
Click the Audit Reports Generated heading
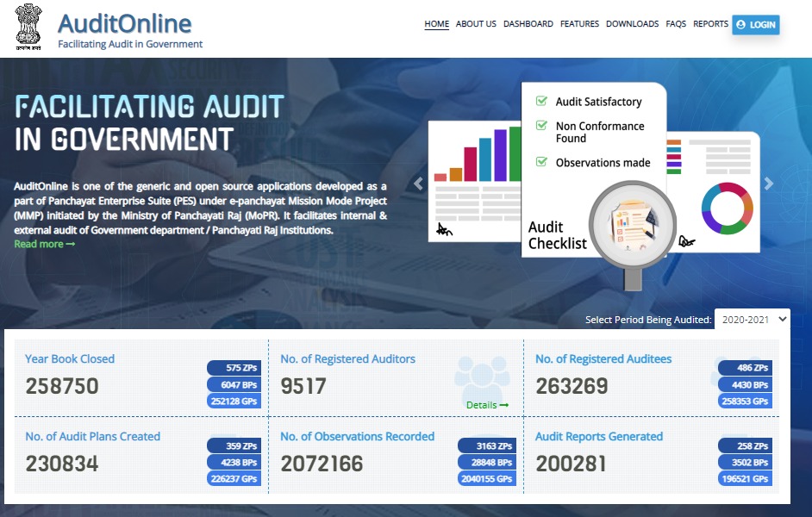click(x=599, y=437)
